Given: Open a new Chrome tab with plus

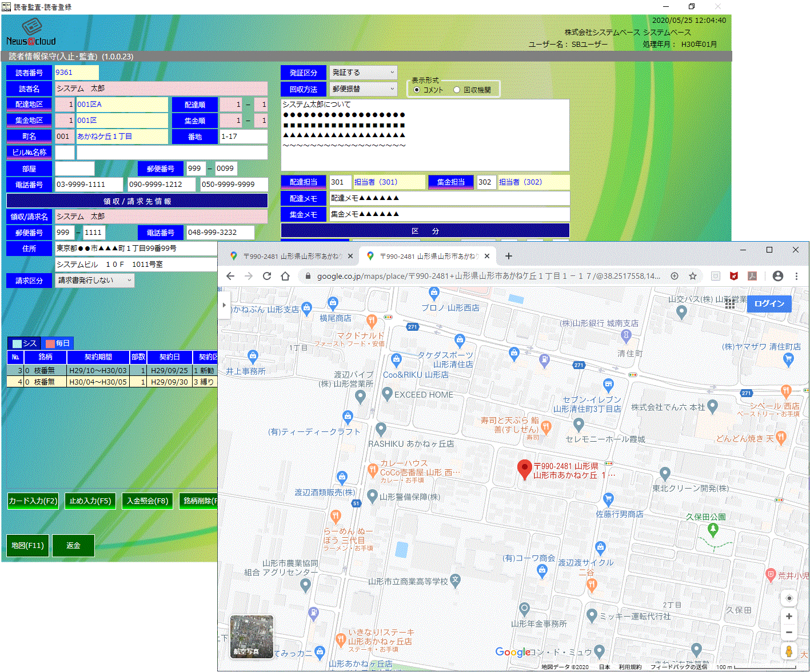Looking at the screenshot, I should pyautogui.click(x=509, y=256).
